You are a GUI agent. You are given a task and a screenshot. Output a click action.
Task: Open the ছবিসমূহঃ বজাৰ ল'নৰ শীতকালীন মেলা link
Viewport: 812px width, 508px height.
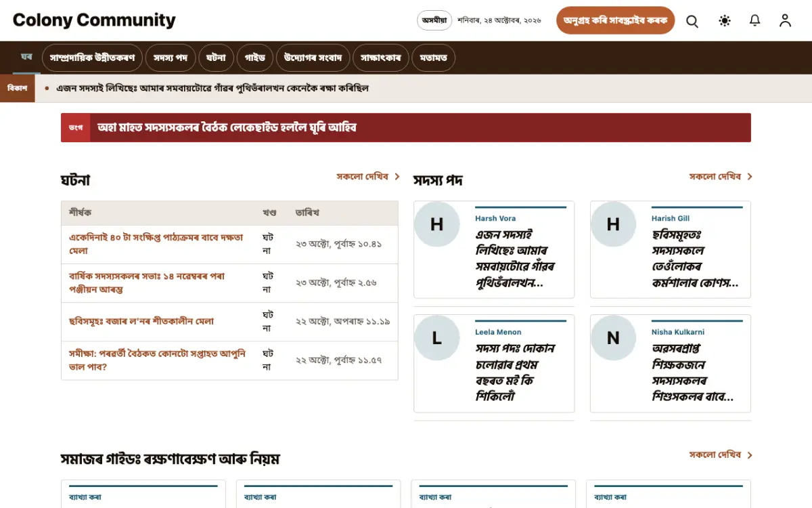pyautogui.click(x=141, y=322)
